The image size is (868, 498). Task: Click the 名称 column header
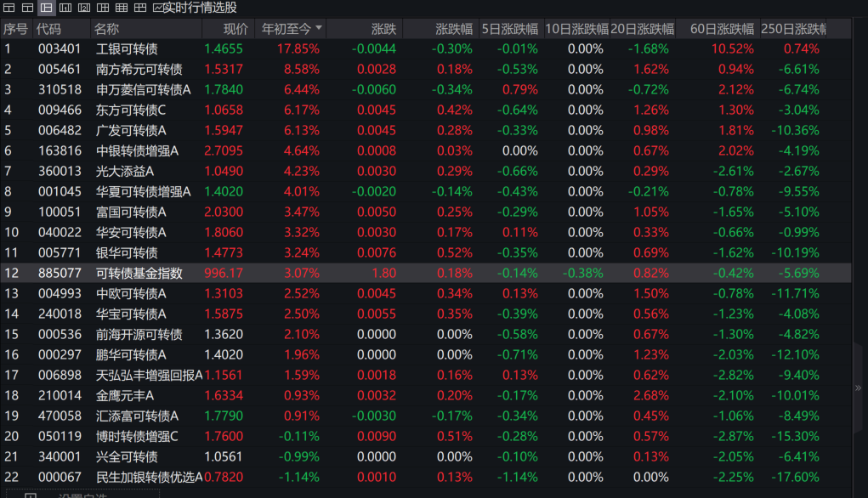coord(106,29)
